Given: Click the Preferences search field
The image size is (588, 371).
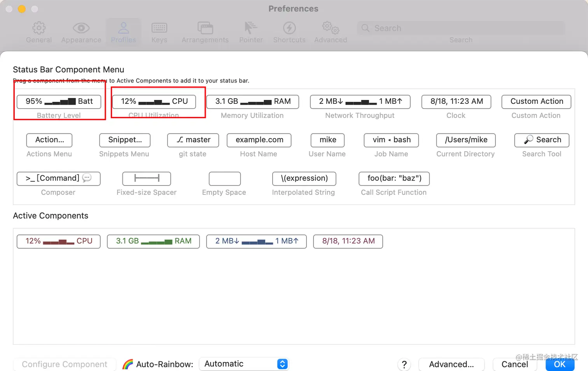Looking at the screenshot, I should 461,28.
